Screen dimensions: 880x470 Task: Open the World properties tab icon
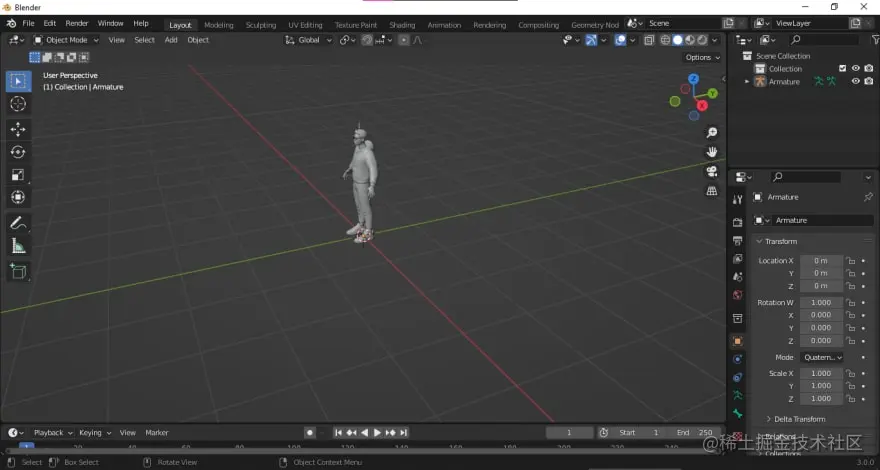pos(737,295)
